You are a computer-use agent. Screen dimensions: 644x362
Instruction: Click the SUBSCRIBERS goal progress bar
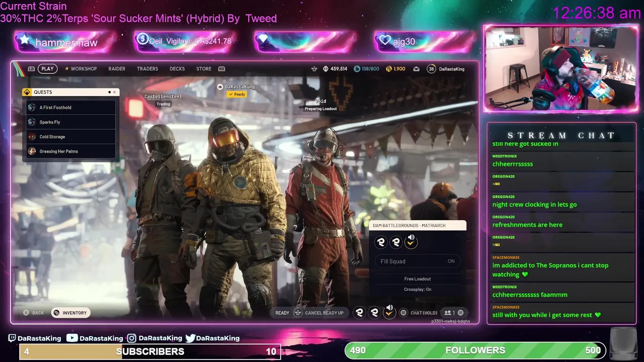150,351
